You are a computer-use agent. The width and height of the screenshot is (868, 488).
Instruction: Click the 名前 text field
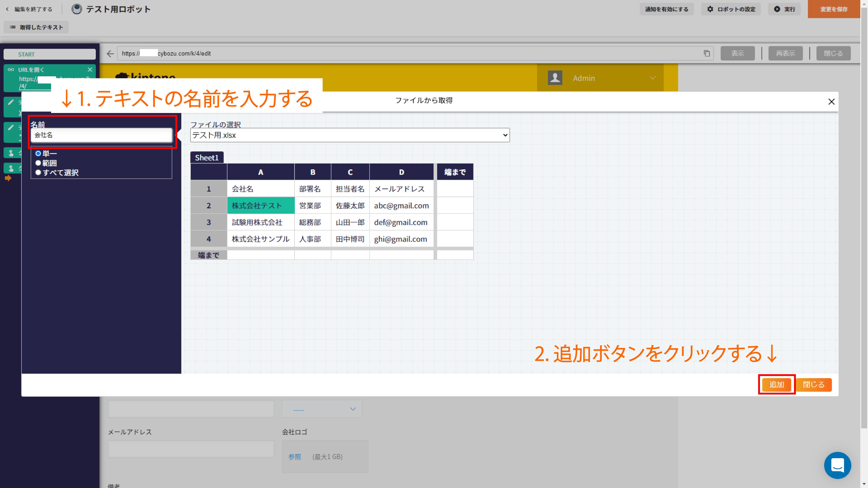point(101,135)
